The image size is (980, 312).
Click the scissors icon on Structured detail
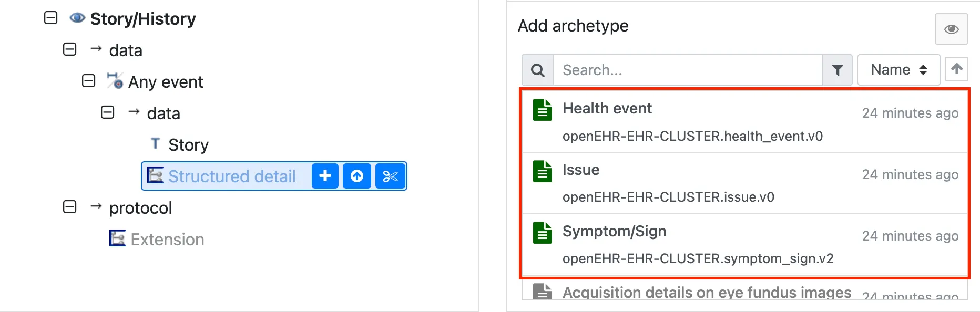coord(390,176)
